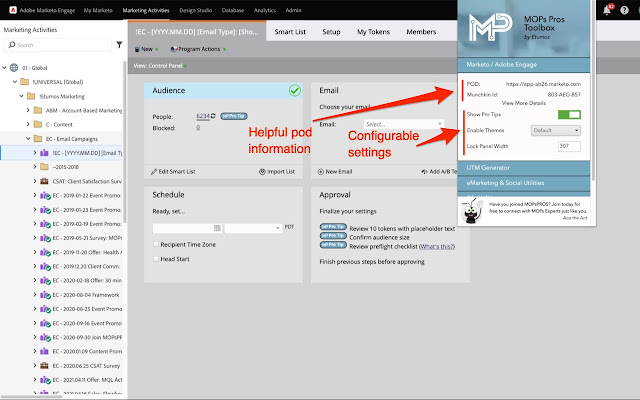Open the Program Actions dropdown menu
This screenshot has height=400, width=640.
[198, 49]
